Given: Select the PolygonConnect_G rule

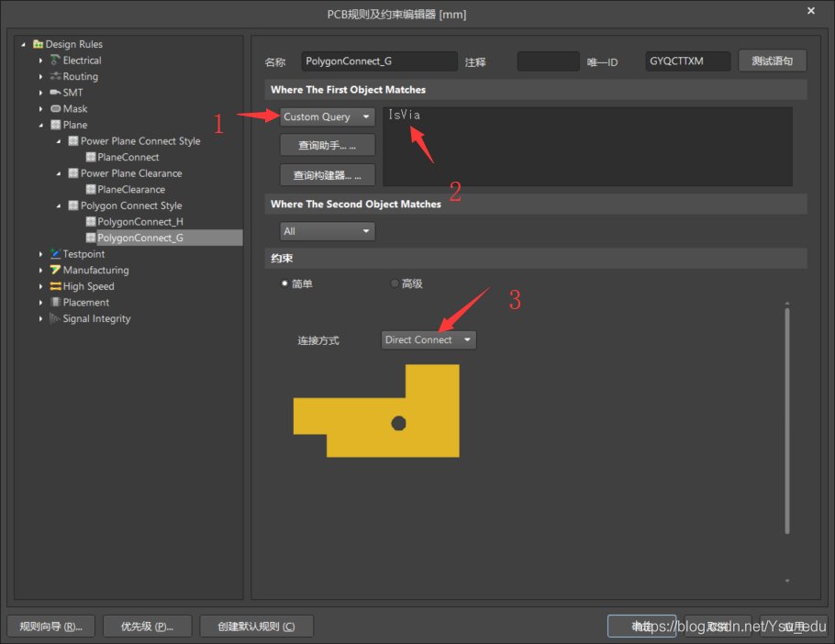Looking at the screenshot, I should coord(140,238).
